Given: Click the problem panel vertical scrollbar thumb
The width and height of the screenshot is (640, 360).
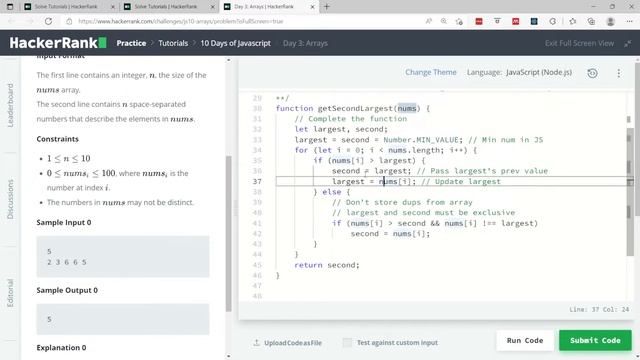Looking at the screenshot, I should (x=229, y=233).
